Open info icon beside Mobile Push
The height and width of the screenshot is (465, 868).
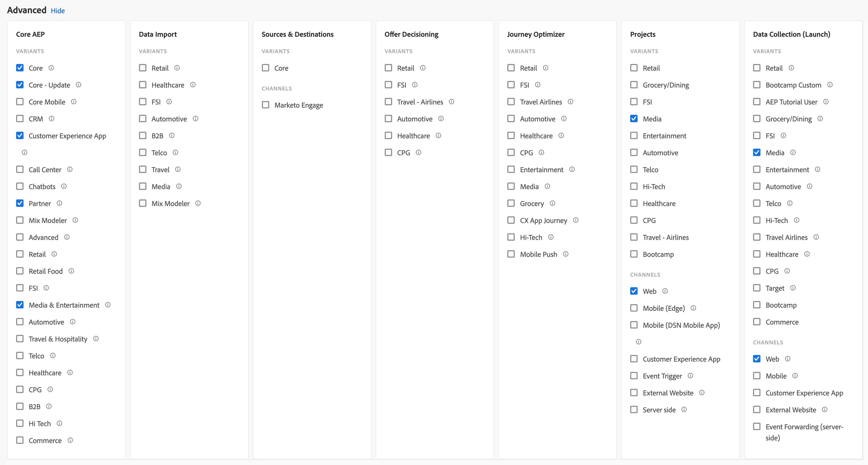click(566, 254)
